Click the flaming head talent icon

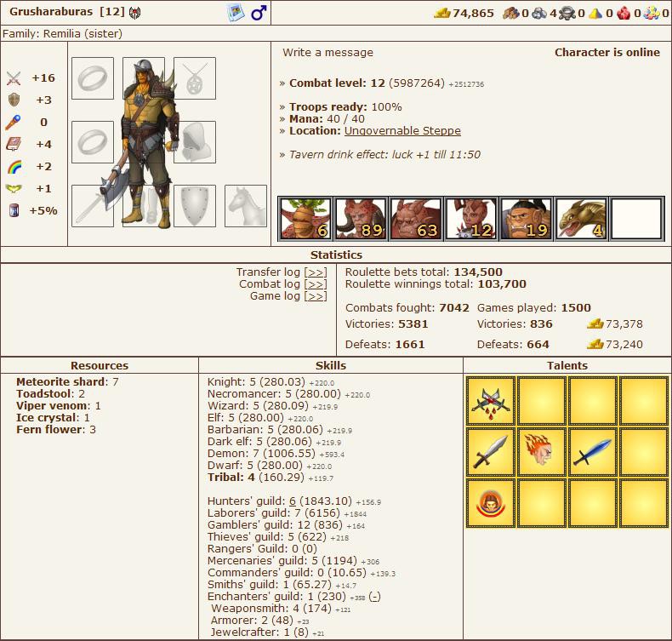(x=542, y=451)
